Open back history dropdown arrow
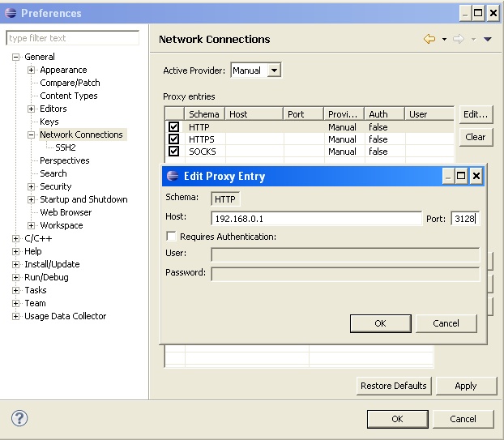504x440 pixels. 444,39
